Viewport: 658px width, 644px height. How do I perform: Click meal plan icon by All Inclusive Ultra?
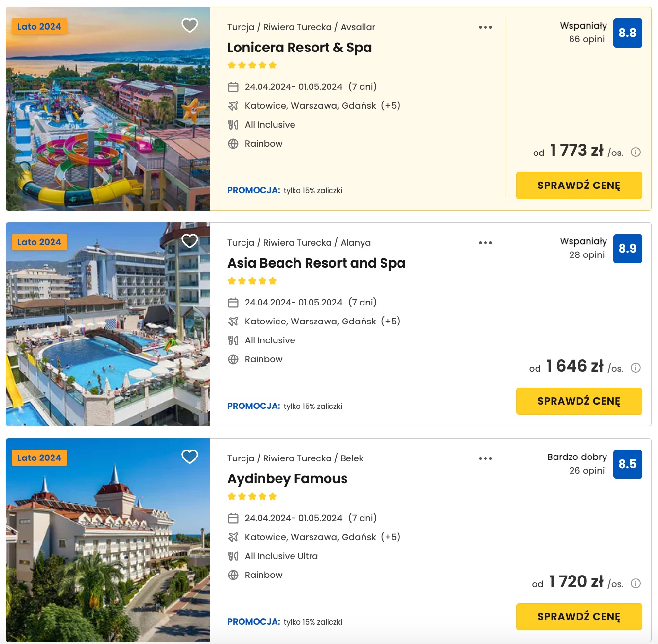coord(233,556)
